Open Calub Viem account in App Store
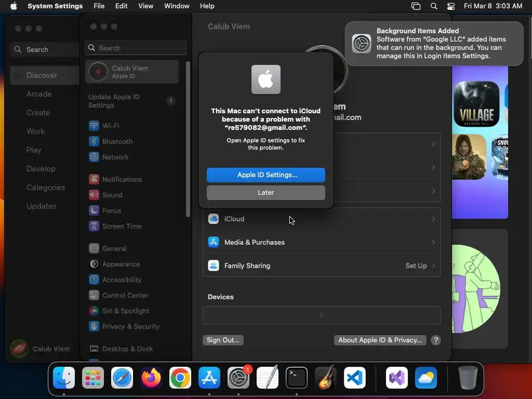Image resolution: width=532 pixels, height=399 pixels. [40, 349]
